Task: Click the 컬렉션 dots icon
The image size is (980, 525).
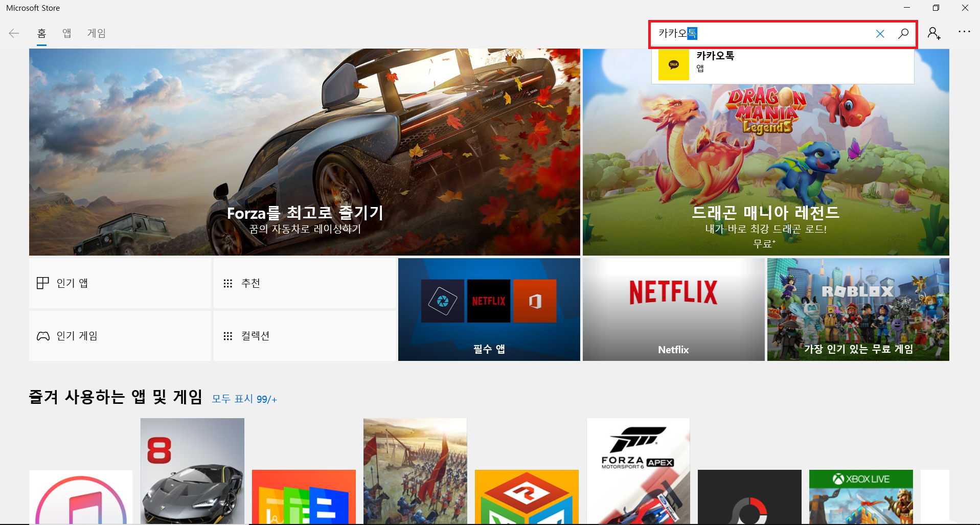Action: click(x=228, y=336)
